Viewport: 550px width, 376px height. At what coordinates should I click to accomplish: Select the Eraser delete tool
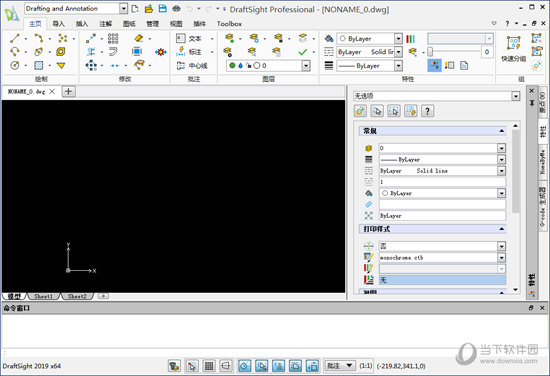coord(139,38)
